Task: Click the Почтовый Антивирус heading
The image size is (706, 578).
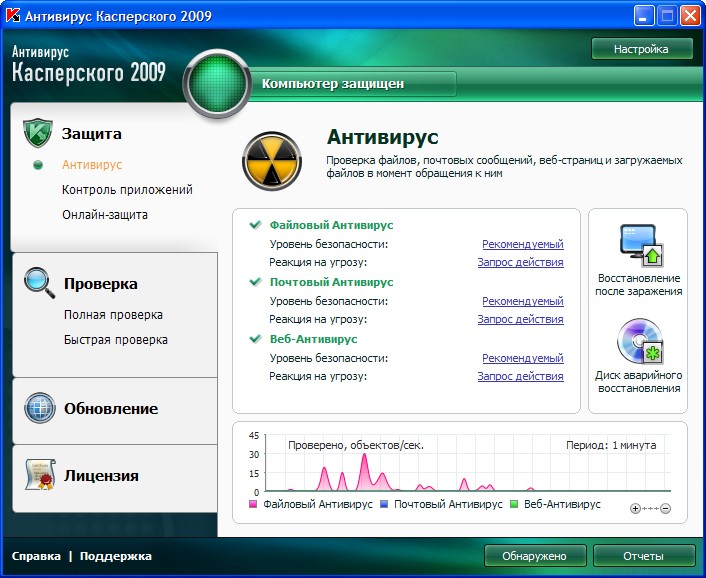Action: click(x=331, y=282)
